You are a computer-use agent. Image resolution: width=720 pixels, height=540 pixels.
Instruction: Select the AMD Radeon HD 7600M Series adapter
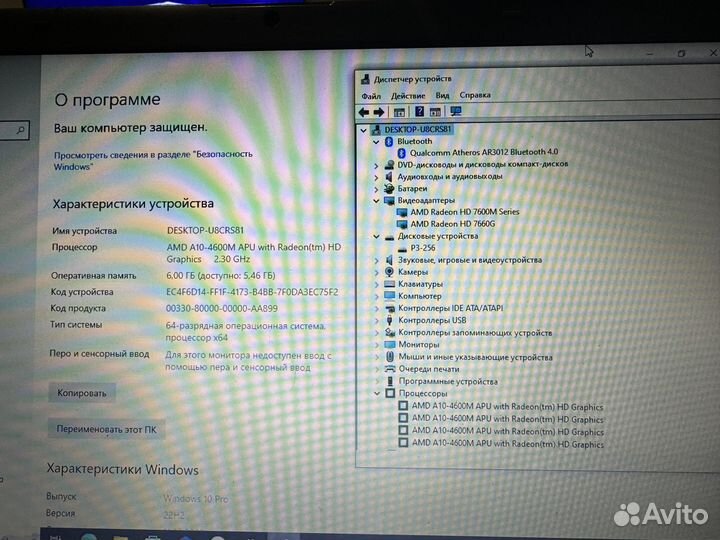(x=464, y=212)
